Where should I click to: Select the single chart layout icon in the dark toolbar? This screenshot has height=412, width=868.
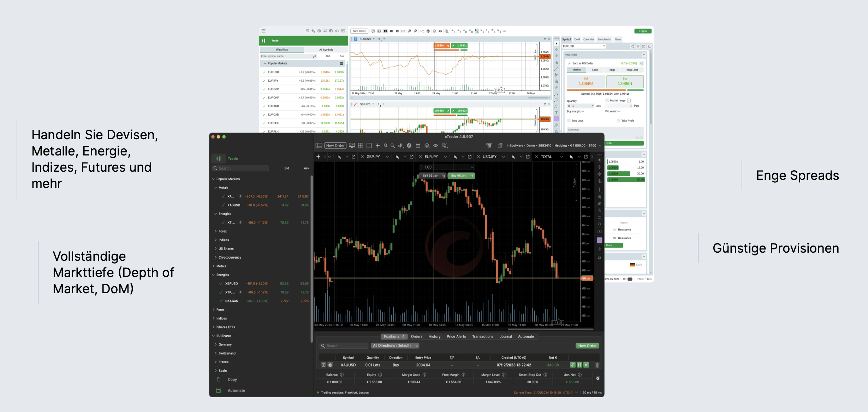point(369,146)
